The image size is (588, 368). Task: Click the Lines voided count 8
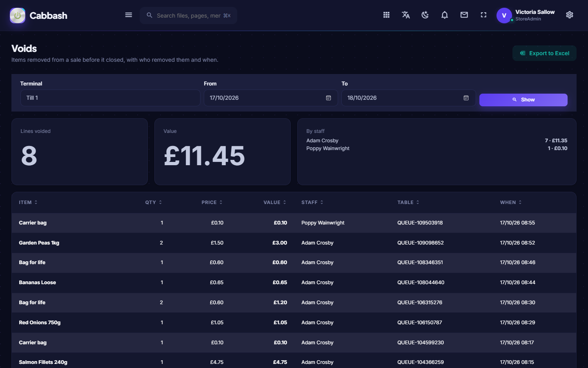click(x=29, y=156)
